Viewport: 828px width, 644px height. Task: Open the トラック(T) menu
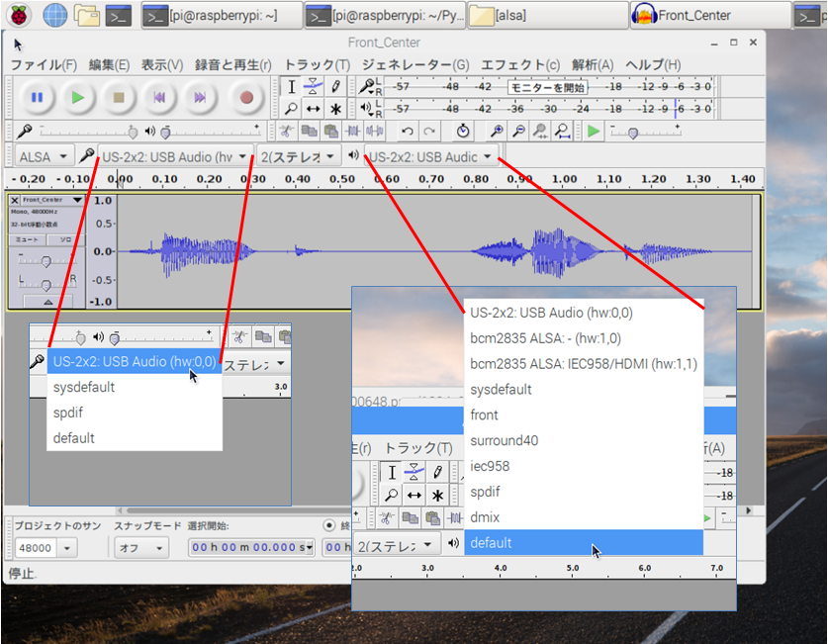pyautogui.click(x=318, y=65)
